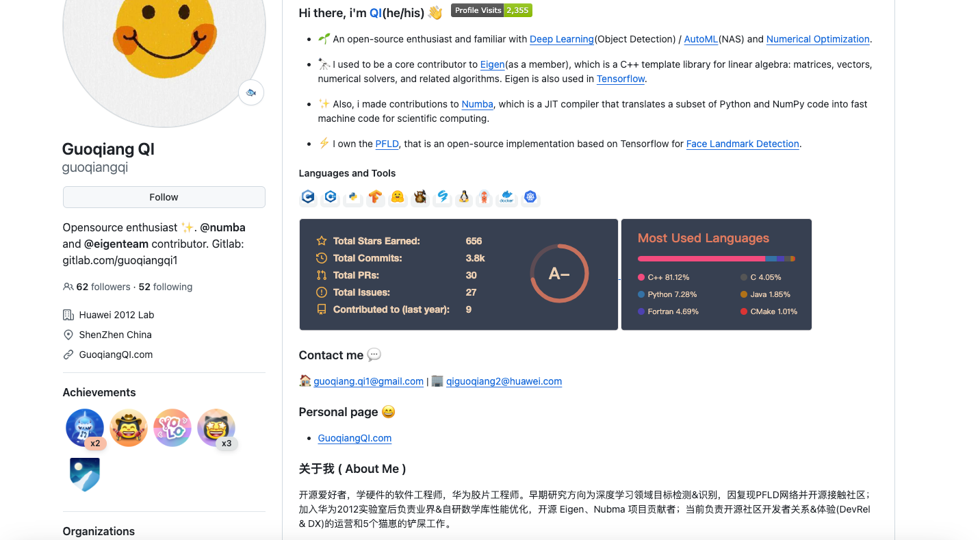The image size is (980, 540).
Task: Click the Kubernetes wheel icon
Action: 530,196
